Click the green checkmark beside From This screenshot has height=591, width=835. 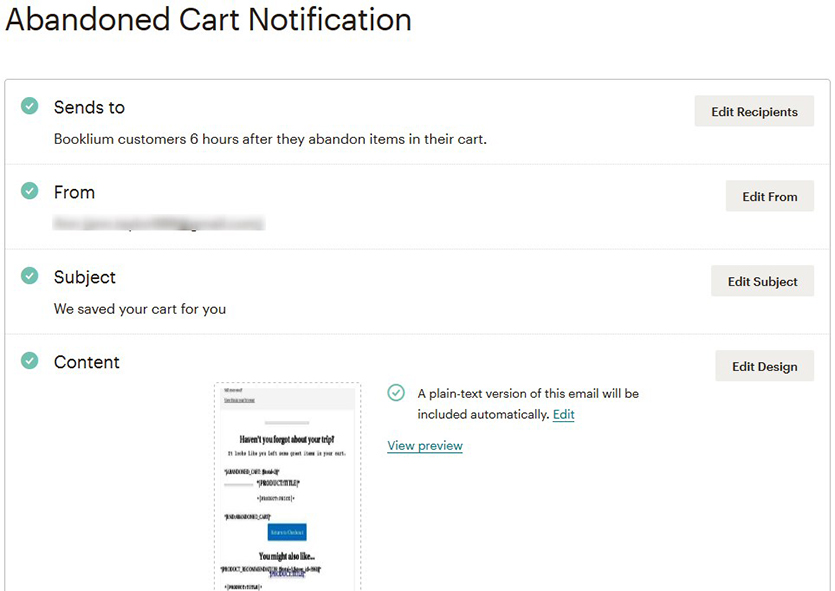click(x=29, y=191)
